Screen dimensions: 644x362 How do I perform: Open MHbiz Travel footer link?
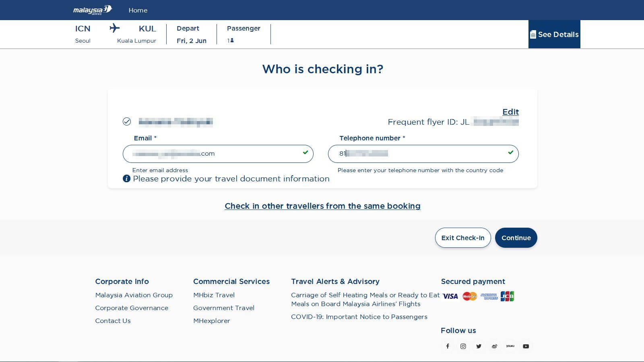coord(214,295)
